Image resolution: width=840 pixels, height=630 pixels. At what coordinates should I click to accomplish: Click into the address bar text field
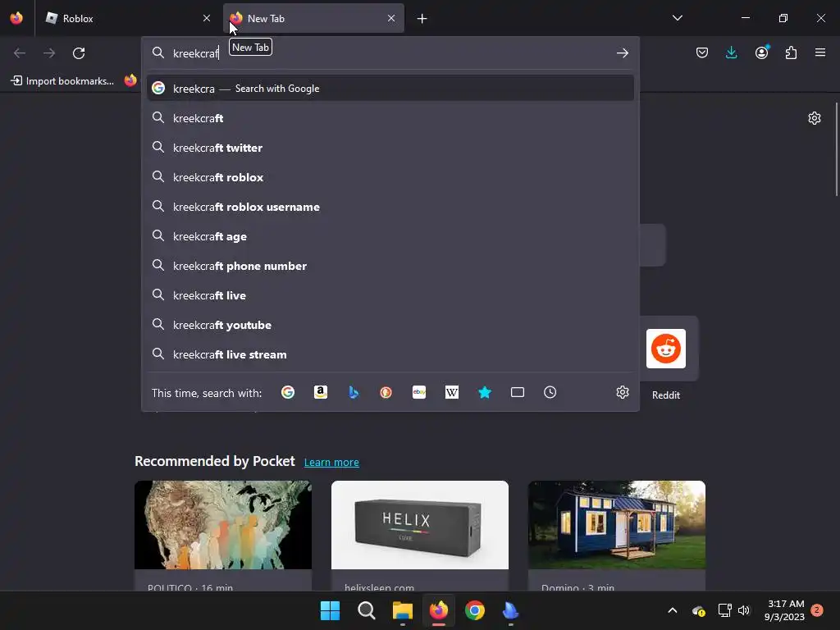(391, 53)
